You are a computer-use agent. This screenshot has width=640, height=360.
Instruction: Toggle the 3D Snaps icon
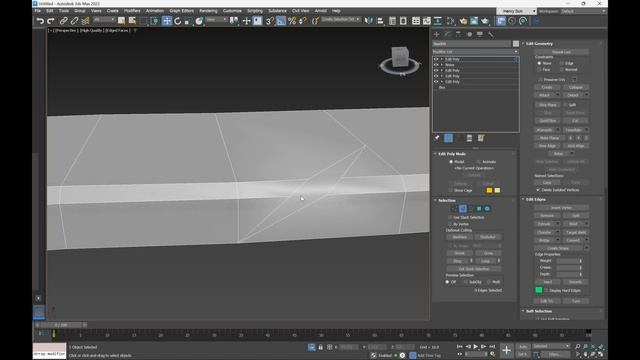click(x=270, y=20)
